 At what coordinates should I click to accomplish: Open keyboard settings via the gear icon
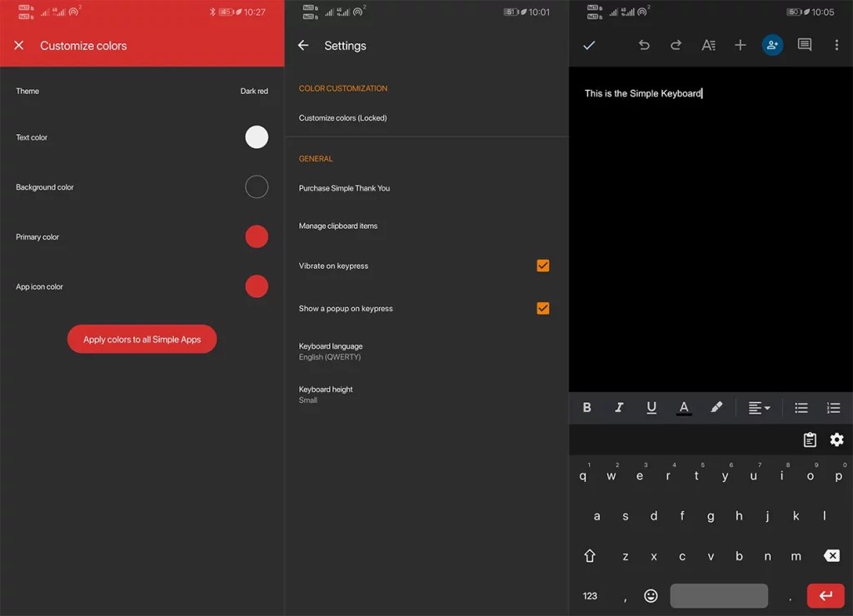(x=836, y=440)
